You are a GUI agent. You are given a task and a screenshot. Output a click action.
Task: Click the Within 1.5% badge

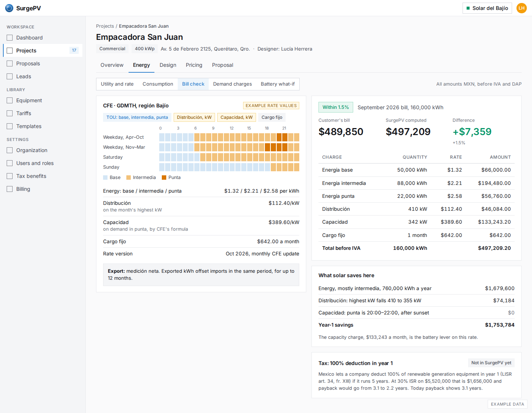336,107
